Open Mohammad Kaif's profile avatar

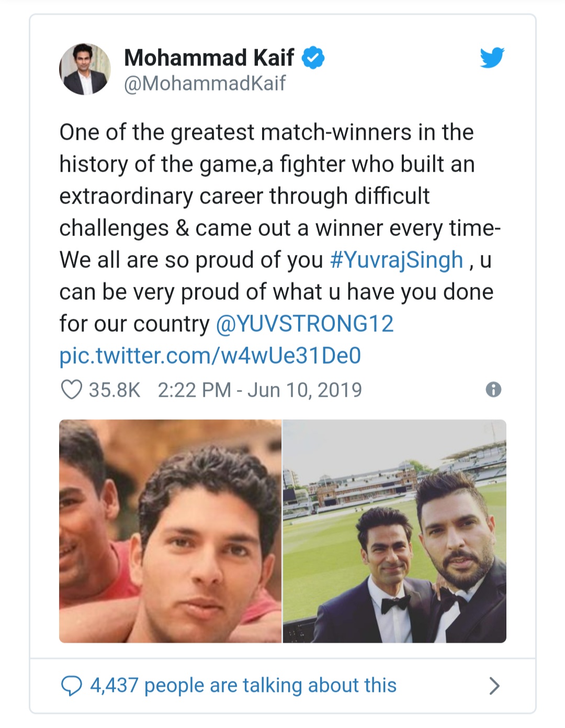85,69
